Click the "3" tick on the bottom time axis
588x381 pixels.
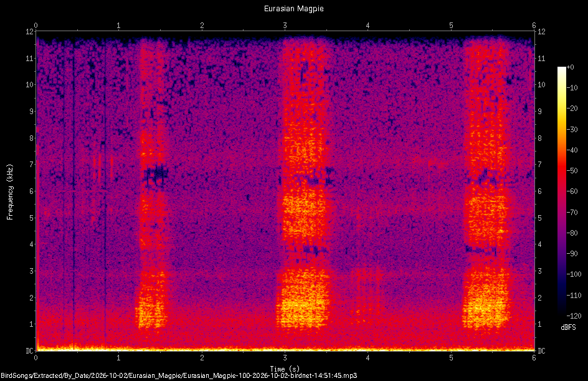[x=285, y=358]
